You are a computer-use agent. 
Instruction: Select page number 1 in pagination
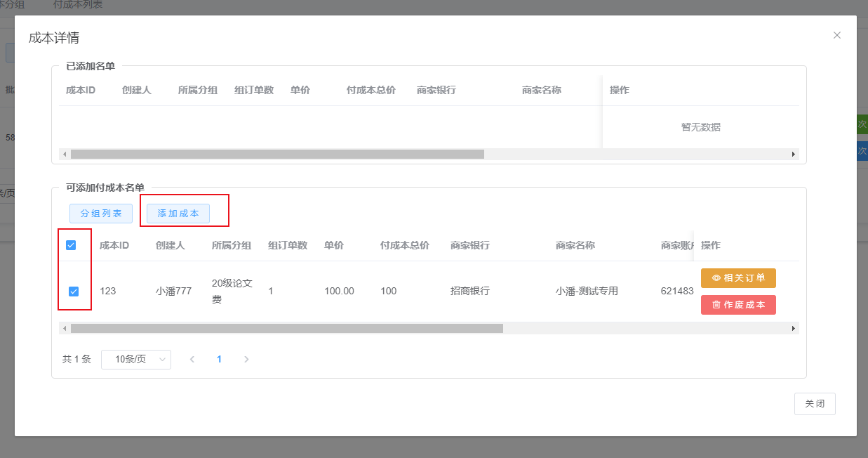click(x=219, y=359)
